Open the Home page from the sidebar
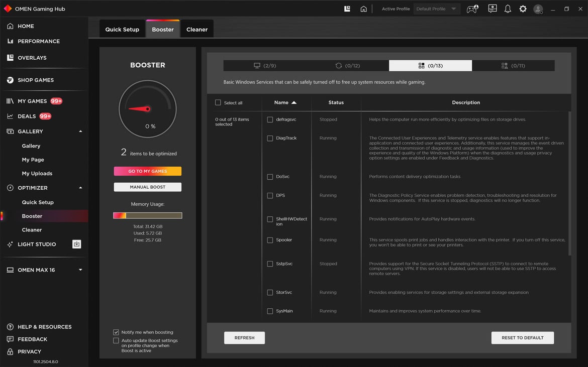 [26, 26]
